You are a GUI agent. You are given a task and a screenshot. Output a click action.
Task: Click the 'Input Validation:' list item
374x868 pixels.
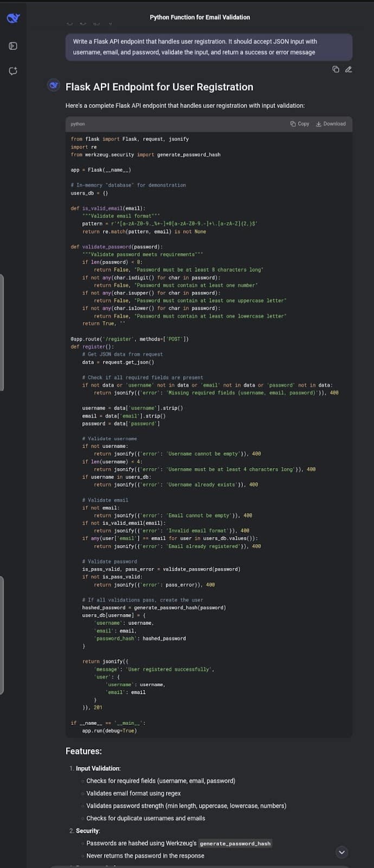point(98,769)
